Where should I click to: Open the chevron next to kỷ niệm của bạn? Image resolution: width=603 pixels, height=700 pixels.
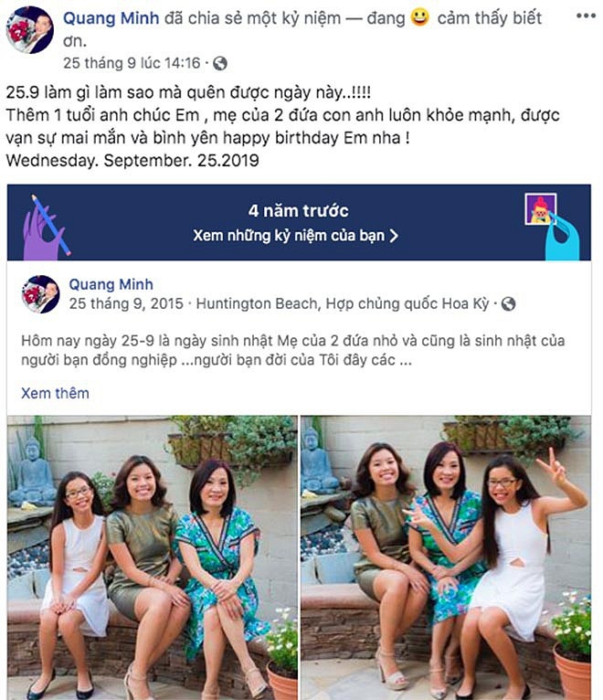pyautogui.click(x=394, y=236)
